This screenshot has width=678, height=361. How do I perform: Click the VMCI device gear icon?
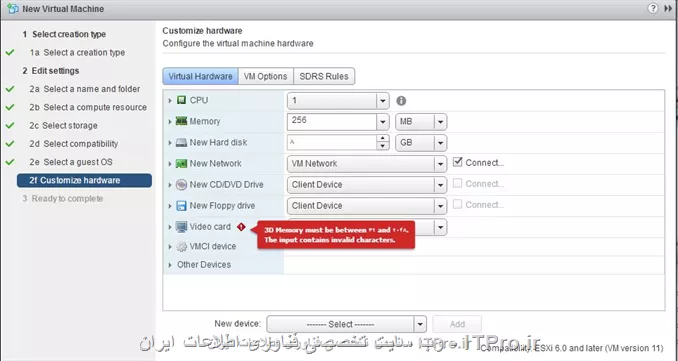[x=182, y=246]
